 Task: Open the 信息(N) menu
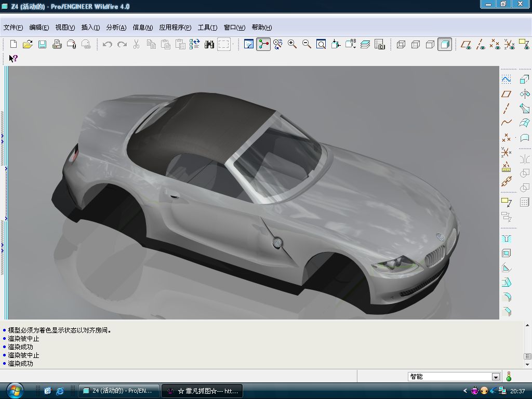point(143,28)
